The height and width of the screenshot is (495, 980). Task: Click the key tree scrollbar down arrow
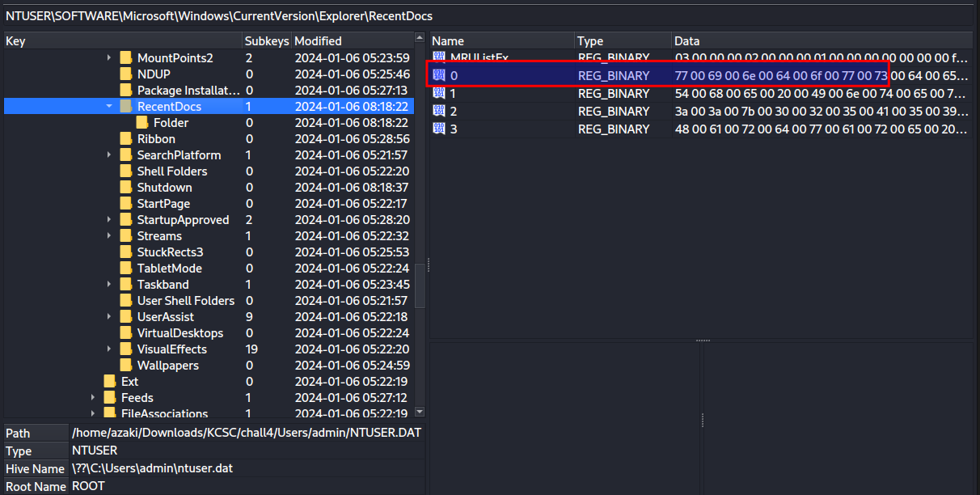420,412
